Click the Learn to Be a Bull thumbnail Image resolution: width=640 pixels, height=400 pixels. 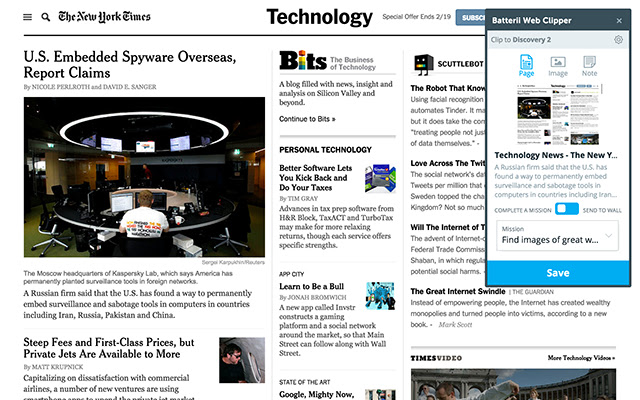pos(380,296)
